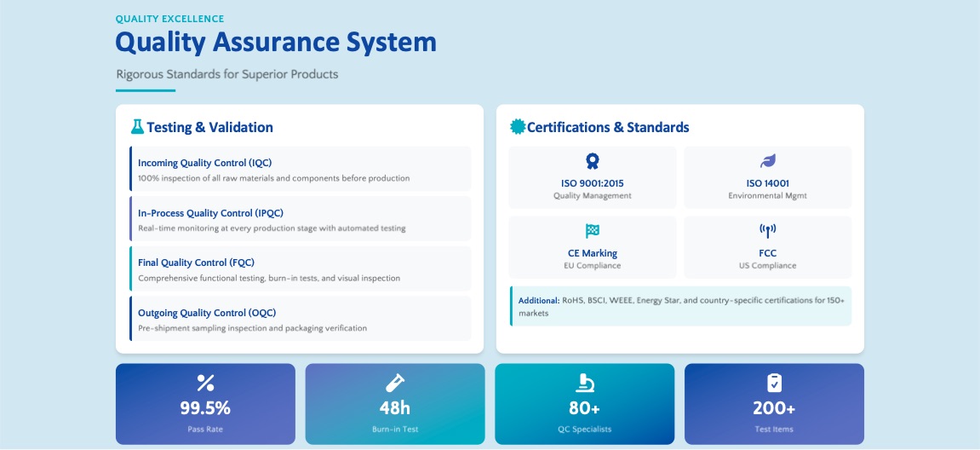This screenshot has height=450, width=980.
Task: Select the Incoming Quality Control (IQC) item
Action: tap(300, 169)
